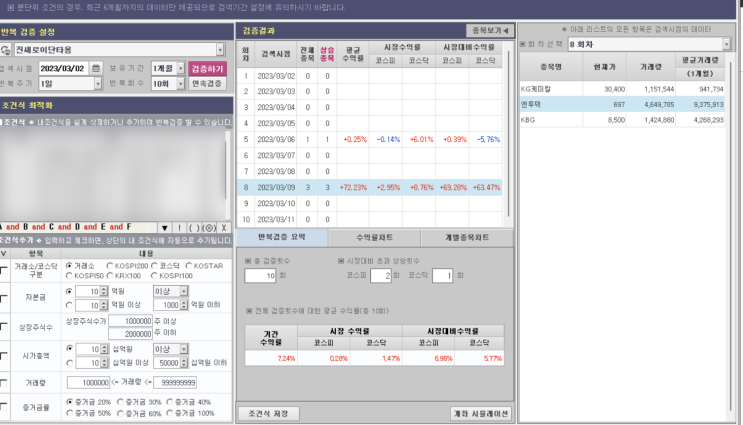Check the 증거금률 row checkbox
This screenshot has height=425, width=743.
[x=4, y=407]
